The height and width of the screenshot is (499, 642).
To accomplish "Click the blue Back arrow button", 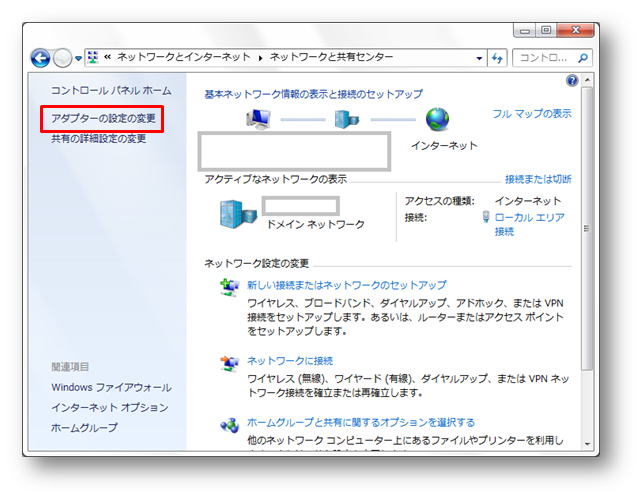I will point(40,58).
